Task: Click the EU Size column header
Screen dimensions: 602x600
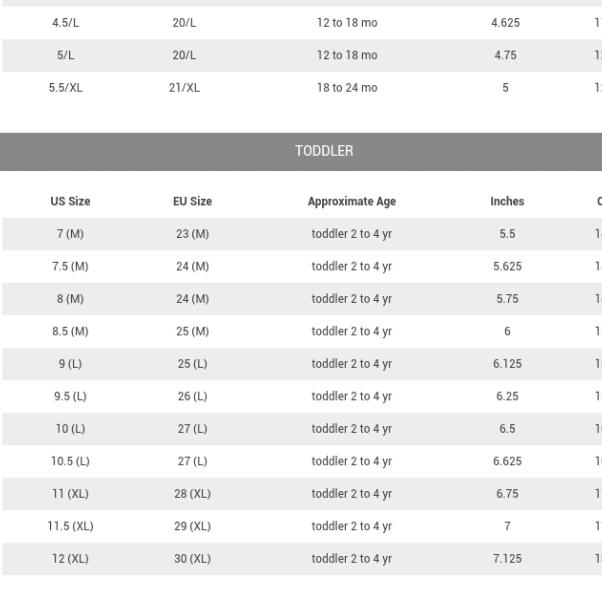Action: [x=192, y=201]
